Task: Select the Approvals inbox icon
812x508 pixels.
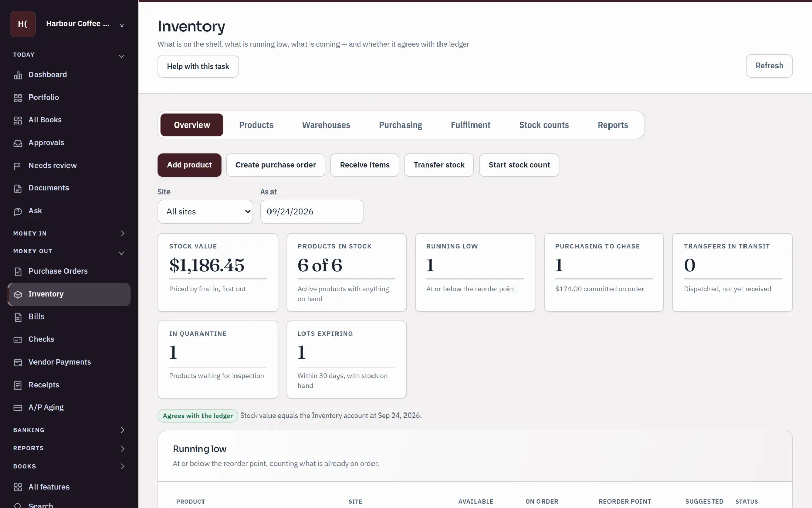Action: [18, 143]
